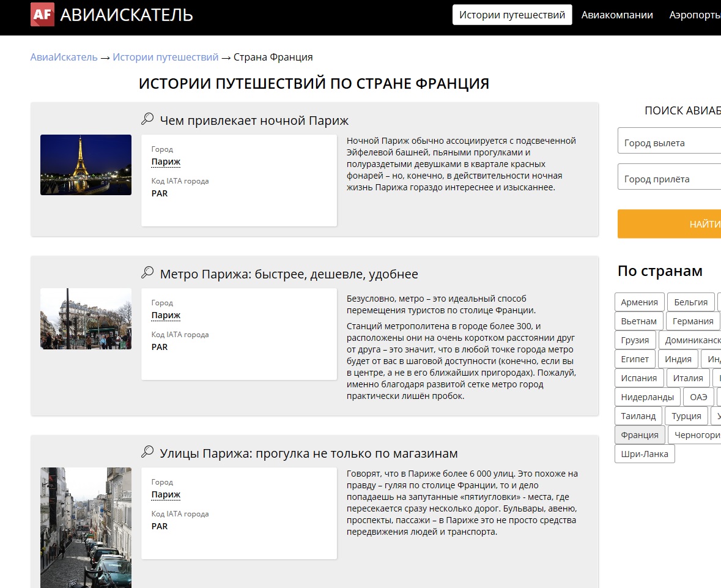Click the Paris streets thumbnail
The width and height of the screenshot is (721, 588).
86,527
